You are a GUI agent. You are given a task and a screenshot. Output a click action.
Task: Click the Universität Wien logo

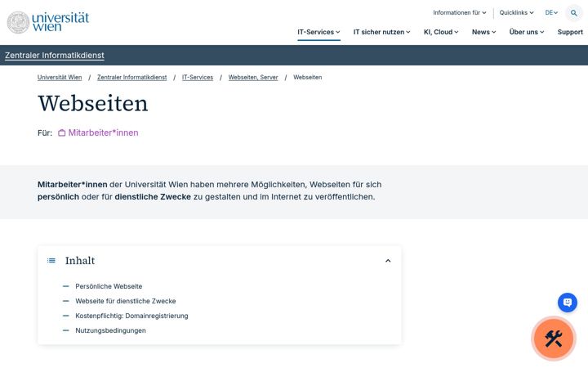coord(48,22)
